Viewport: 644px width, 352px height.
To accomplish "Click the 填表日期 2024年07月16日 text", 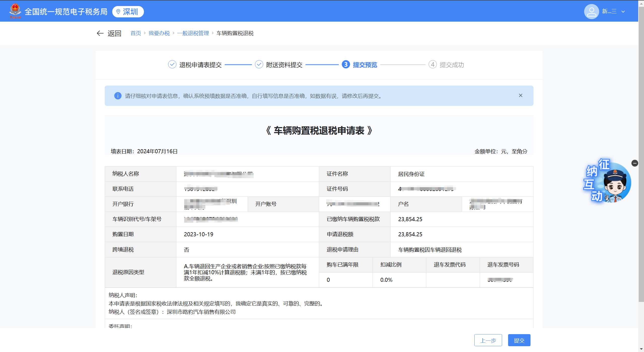I will (x=144, y=151).
